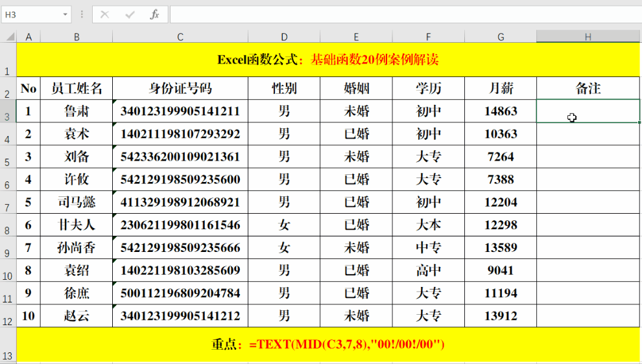
Task: Click education cell '高中'
Action: pyautogui.click(x=428, y=270)
